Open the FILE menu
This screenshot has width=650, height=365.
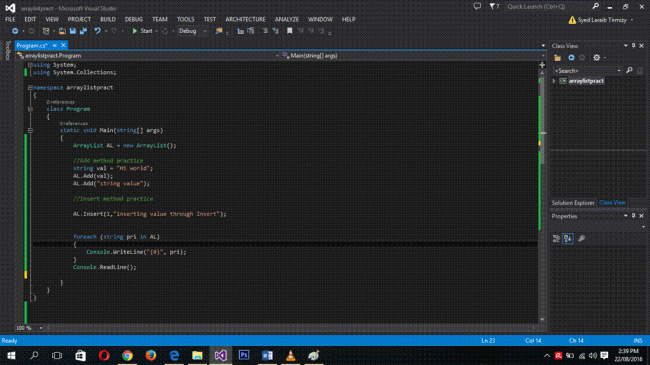pyautogui.click(x=10, y=19)
